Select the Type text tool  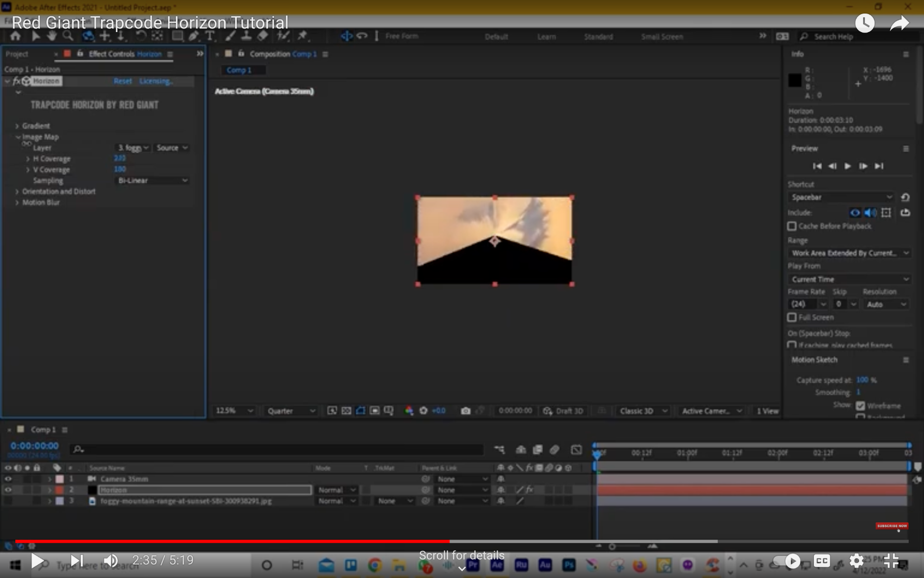(210, 36)
